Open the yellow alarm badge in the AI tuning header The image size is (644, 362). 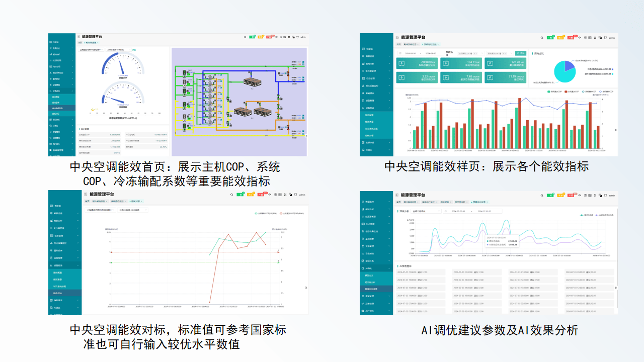[x=560, y=195]
